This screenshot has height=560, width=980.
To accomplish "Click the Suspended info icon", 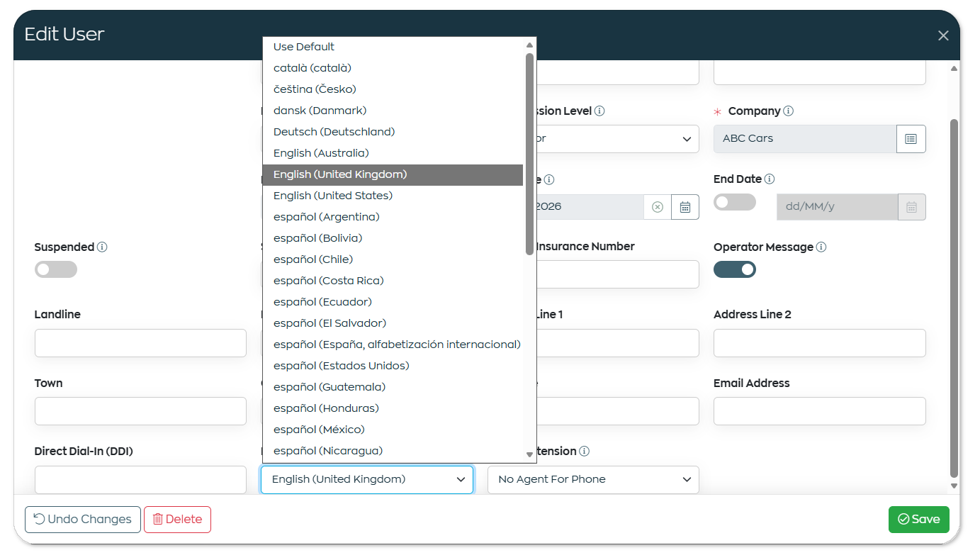I will coord(102,247).
